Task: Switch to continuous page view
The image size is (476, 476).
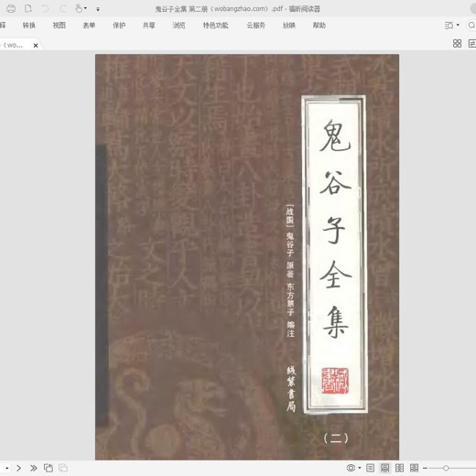Action: point(384,468)
